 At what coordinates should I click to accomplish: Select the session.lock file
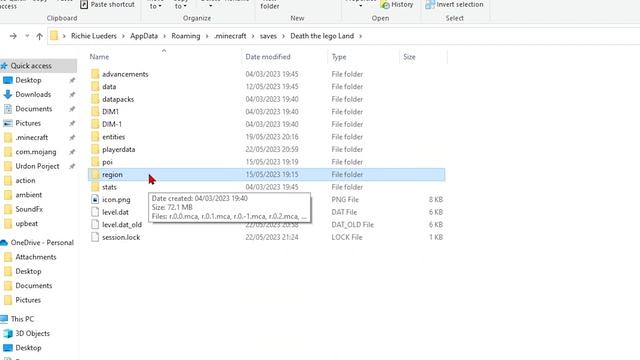[121, 237]
